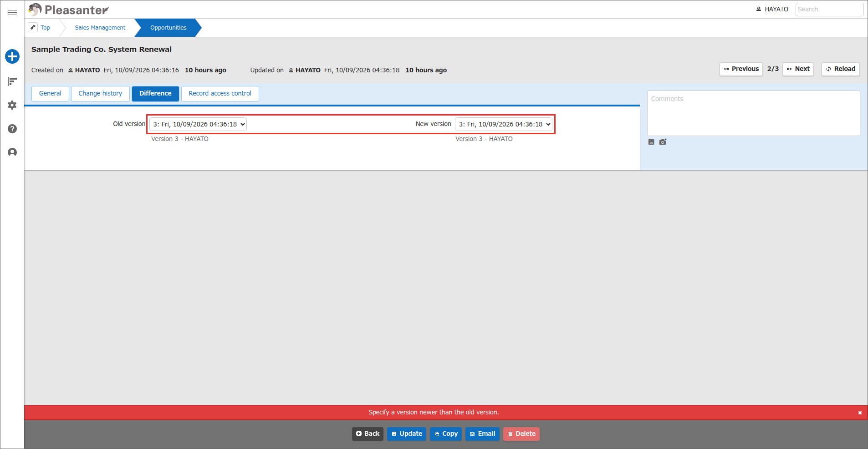Click the Pleasanter logo
Image resolution: width=868 pixels, height=449 pixels.
pos(69,10)
